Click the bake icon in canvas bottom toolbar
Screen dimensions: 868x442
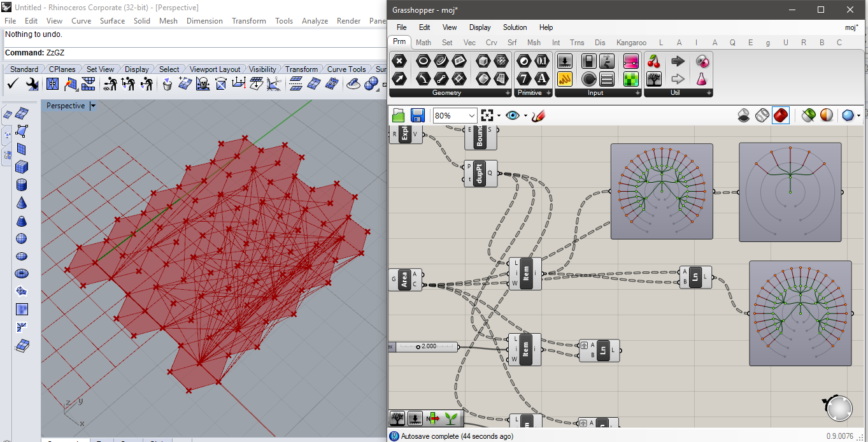[x=415, y=418]
